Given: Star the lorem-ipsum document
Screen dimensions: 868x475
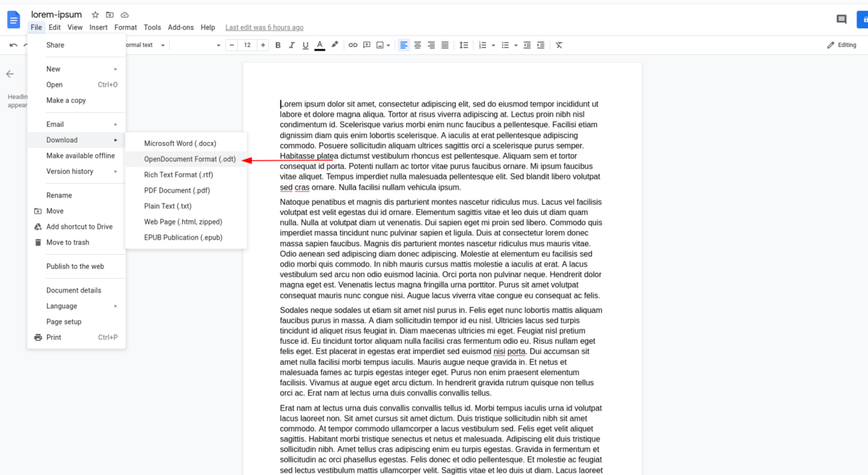Looking at the screenshot, I should tap(96, 14).
